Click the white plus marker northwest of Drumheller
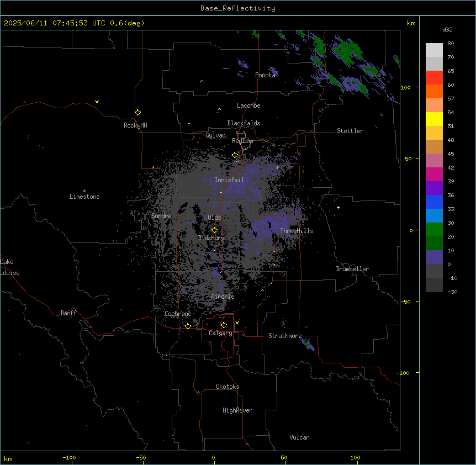Image resolution: width=476 pixels, height=465 pixels. pyautogui.click(x=338, y=207)
